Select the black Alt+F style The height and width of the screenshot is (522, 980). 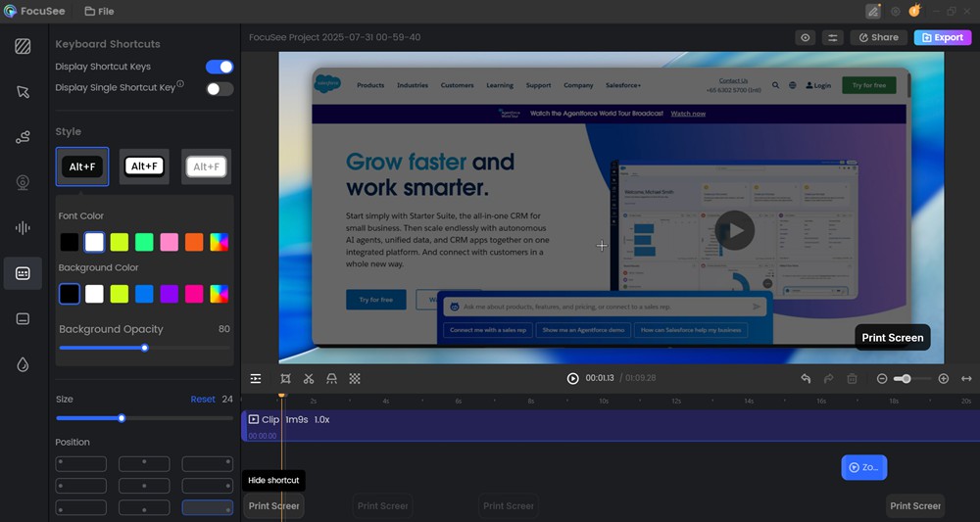tap(82, 166)
